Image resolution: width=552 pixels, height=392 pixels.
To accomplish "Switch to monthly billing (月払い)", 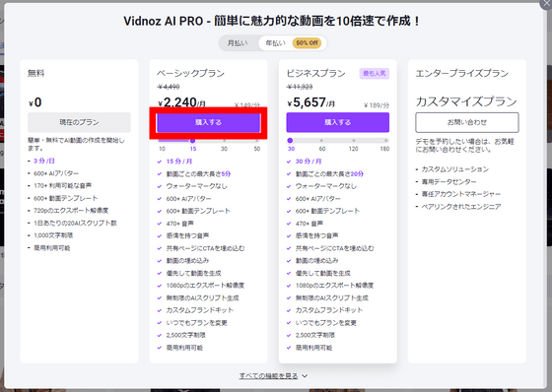I will click(238, 43).
